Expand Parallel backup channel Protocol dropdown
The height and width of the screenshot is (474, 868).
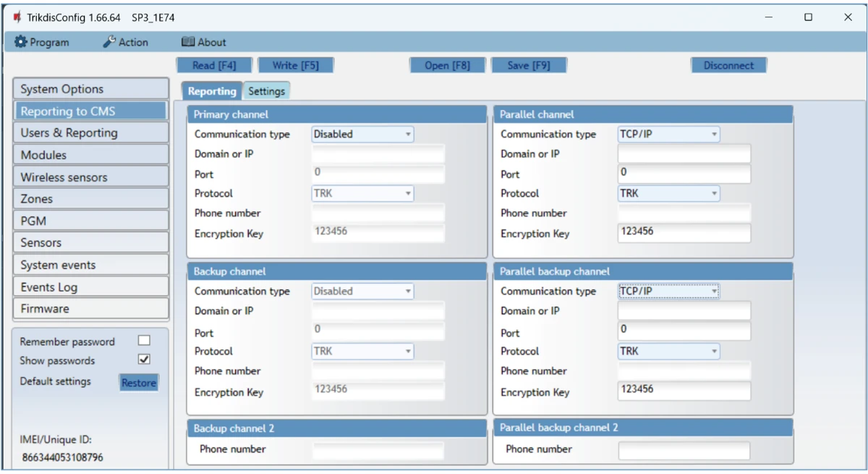pos(668,351)
